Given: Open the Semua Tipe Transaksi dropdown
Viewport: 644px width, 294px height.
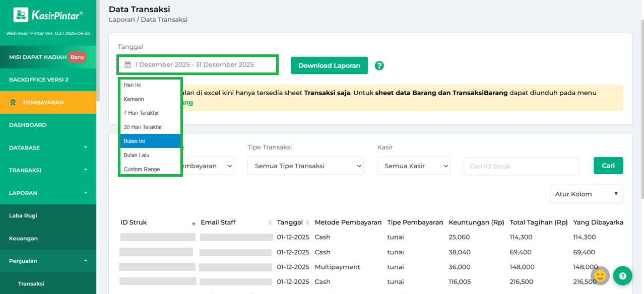Looking at the screenshot, I should point(305,166).
